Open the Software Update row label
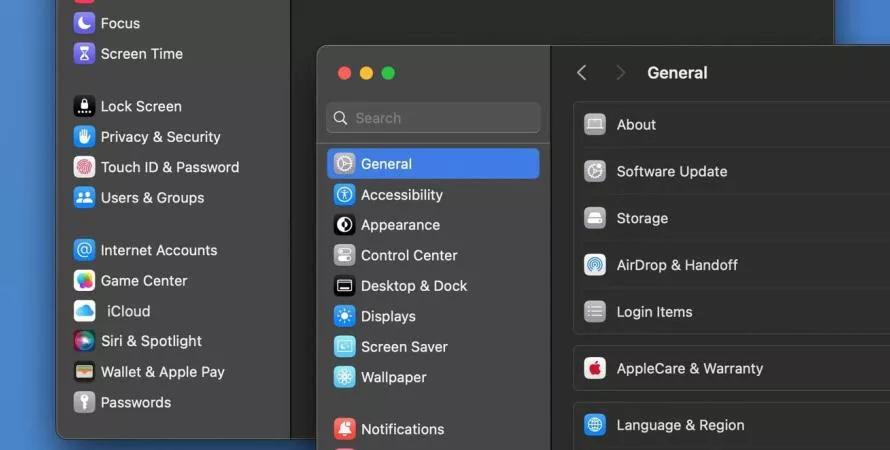Screen dimensions: 890x450 672,171
